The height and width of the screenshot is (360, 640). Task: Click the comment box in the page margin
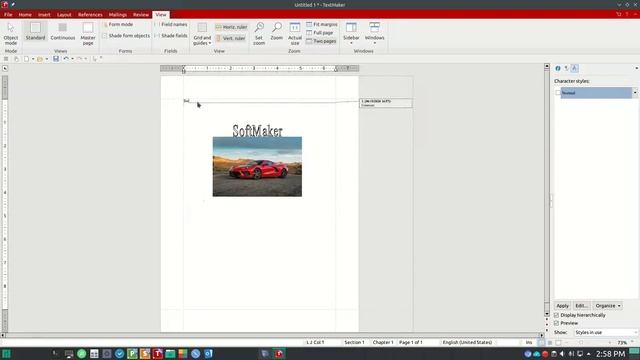(x=386, y=103)
